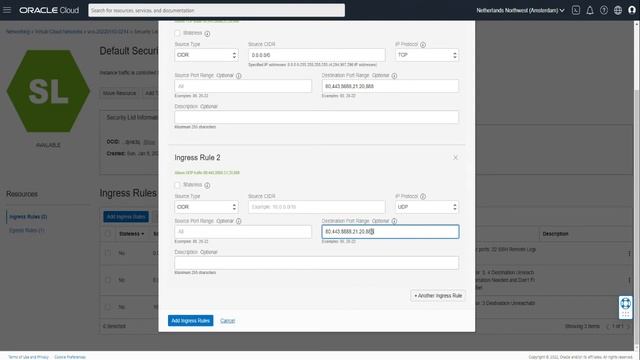Click the background Add Ingress Rules button
Viewport: 640px width, 360px height.
[x=126, y=217]
